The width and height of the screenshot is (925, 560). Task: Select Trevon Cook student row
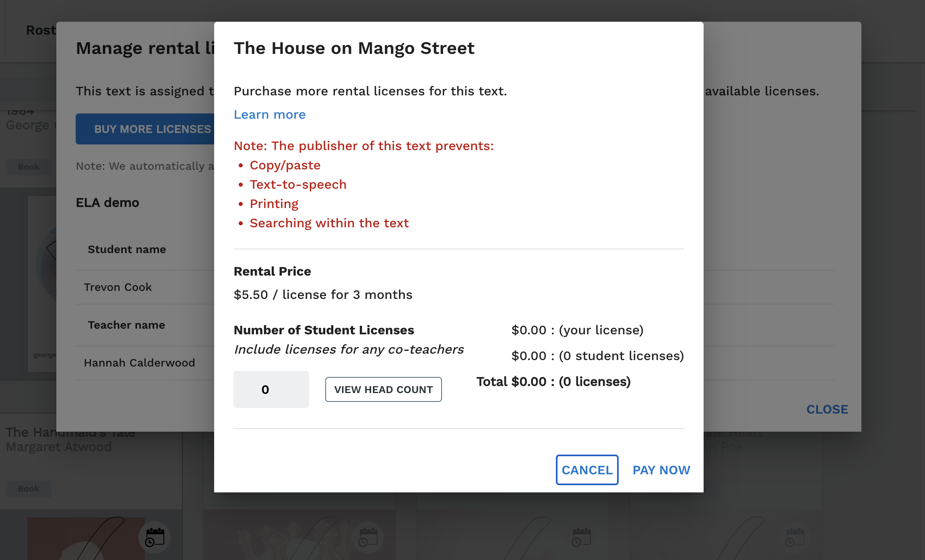click(x=145, y=287)
